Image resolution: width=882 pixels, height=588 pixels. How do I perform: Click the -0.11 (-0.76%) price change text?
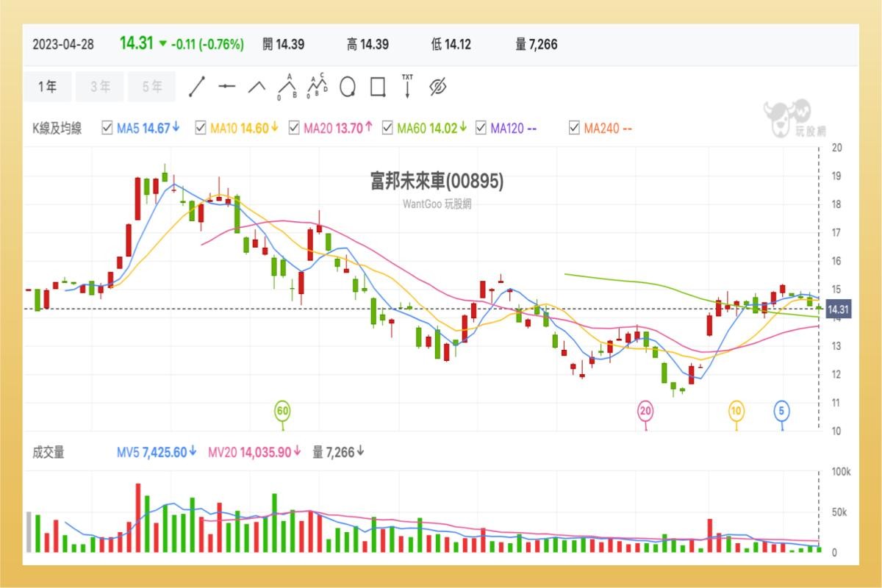207,44
